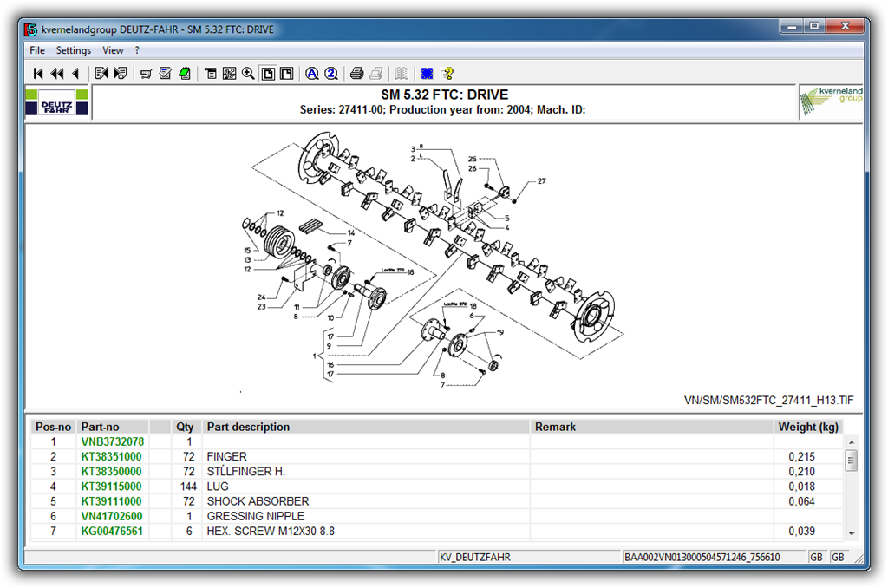Open part number KT39111000

click(112, 501)
